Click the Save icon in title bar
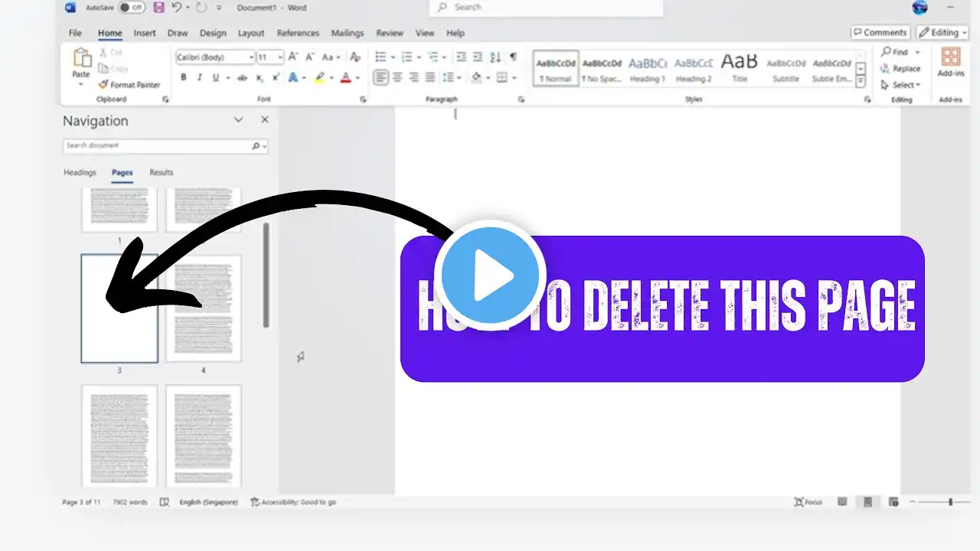Screen dimensions: 980x551 coord(158,8)
